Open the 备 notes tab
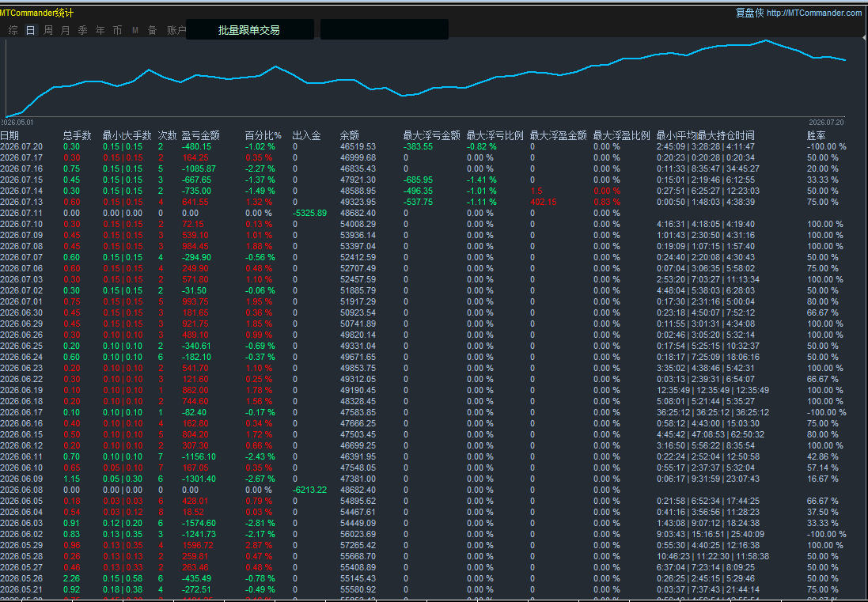The image size is (868, 602). (152, 30)
